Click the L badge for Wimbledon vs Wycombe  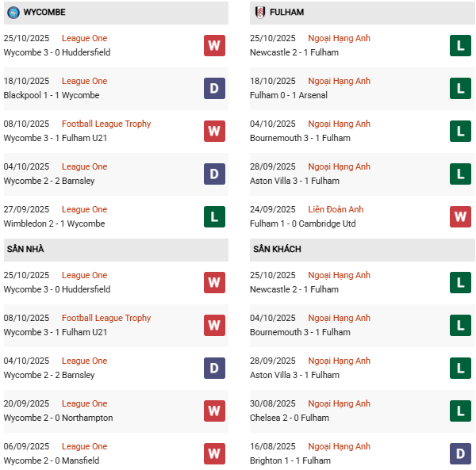coord(214,216)
